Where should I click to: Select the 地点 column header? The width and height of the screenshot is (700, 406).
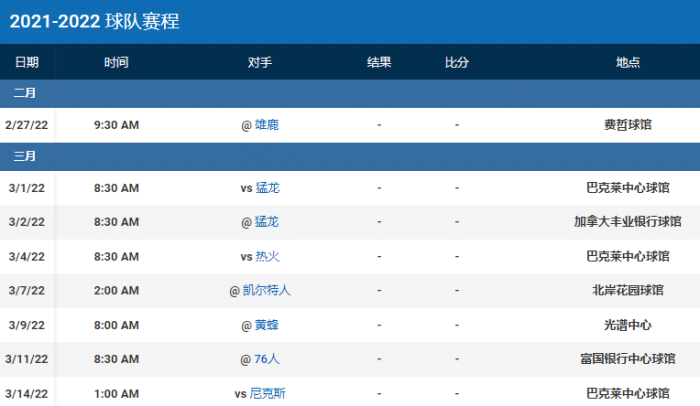pos(628,62)
